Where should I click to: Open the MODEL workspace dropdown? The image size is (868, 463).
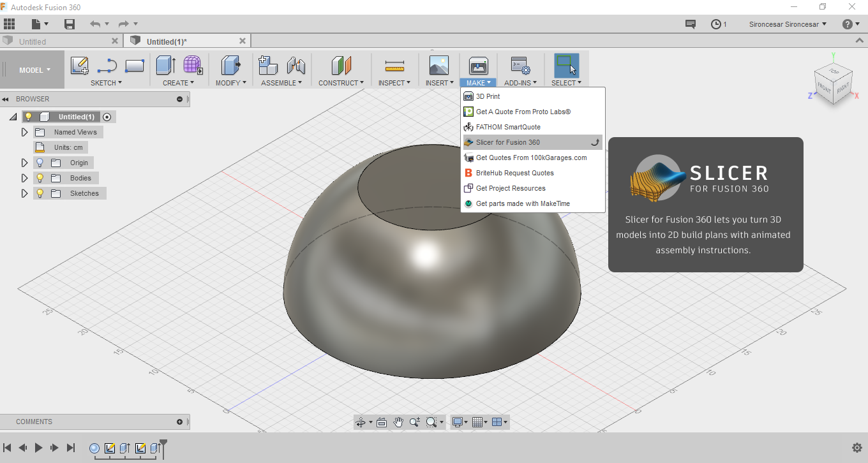[x=34, y=70]
